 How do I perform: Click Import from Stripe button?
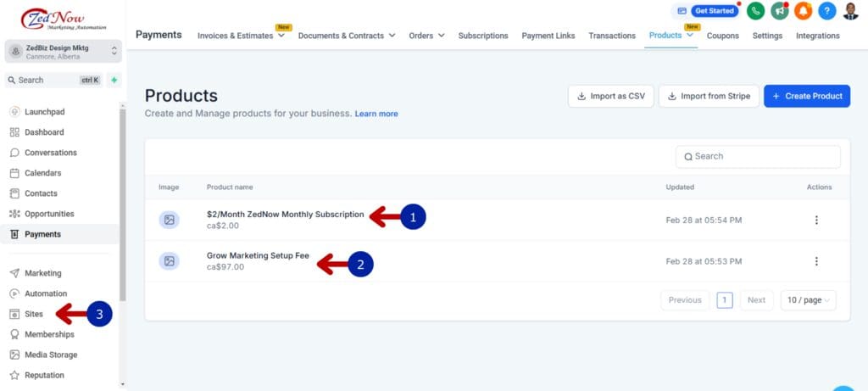click(709, 96)
